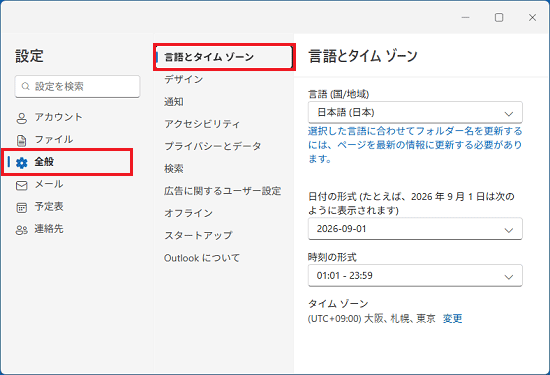Open 広告に関するユーザー設定 page
The width and height of the screenshot is (550, 375).
(x=223, y=191)
